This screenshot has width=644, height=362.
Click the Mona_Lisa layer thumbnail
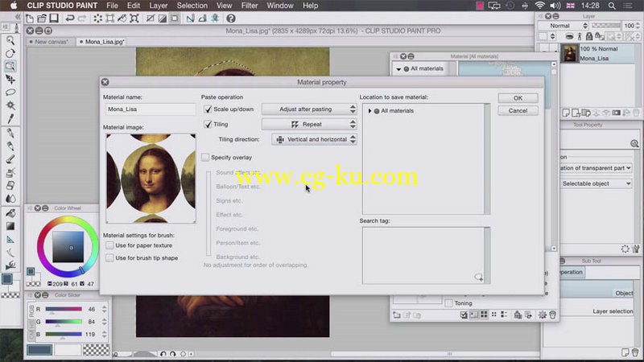click(x=570, y=53)
